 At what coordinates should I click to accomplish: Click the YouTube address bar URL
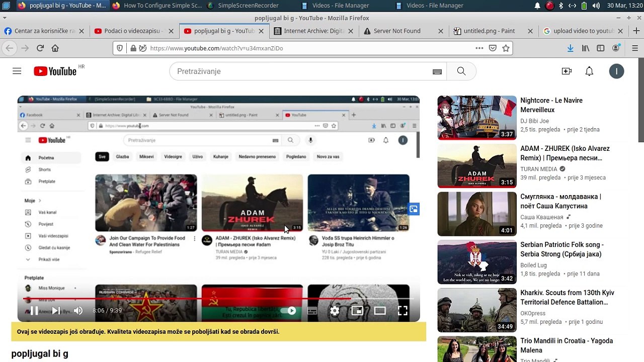[x=216, y=48]
